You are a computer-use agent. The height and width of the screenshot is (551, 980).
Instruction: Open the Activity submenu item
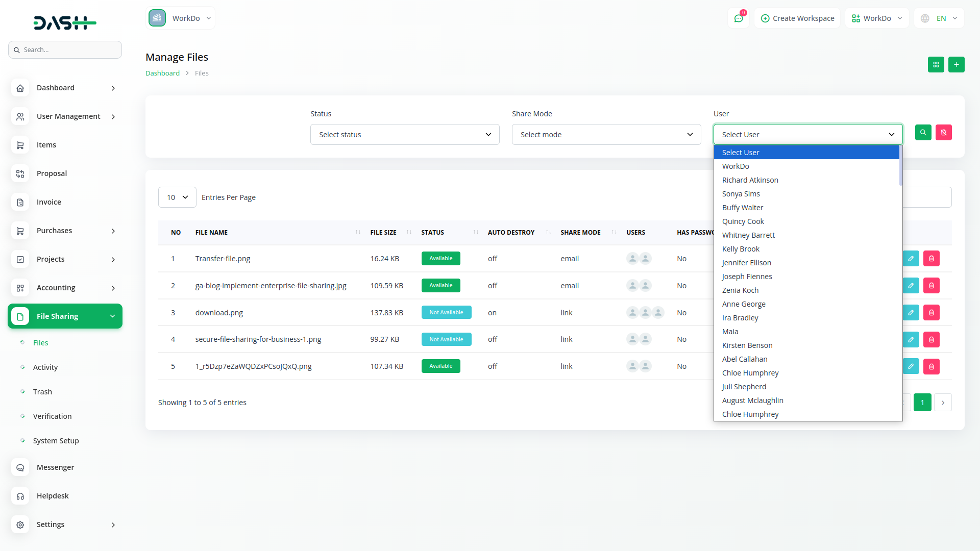click(x=45, y=367)
